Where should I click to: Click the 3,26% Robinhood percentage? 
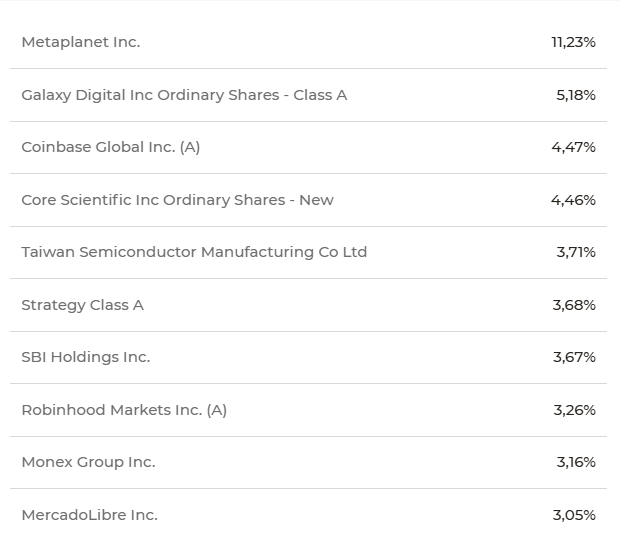(x=575, y=410)
